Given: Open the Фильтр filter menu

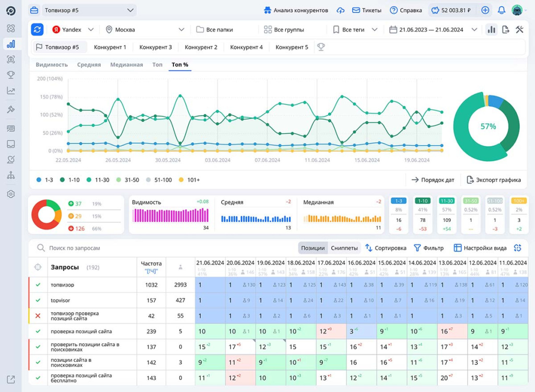Looking at the screenshot, I should pyautogui.click(x=428, y=248).
